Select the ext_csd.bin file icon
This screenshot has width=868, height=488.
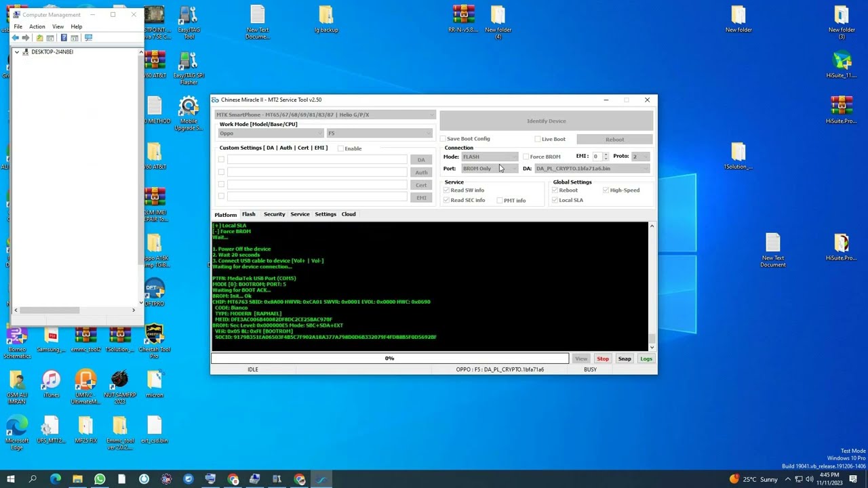[154, 430]
